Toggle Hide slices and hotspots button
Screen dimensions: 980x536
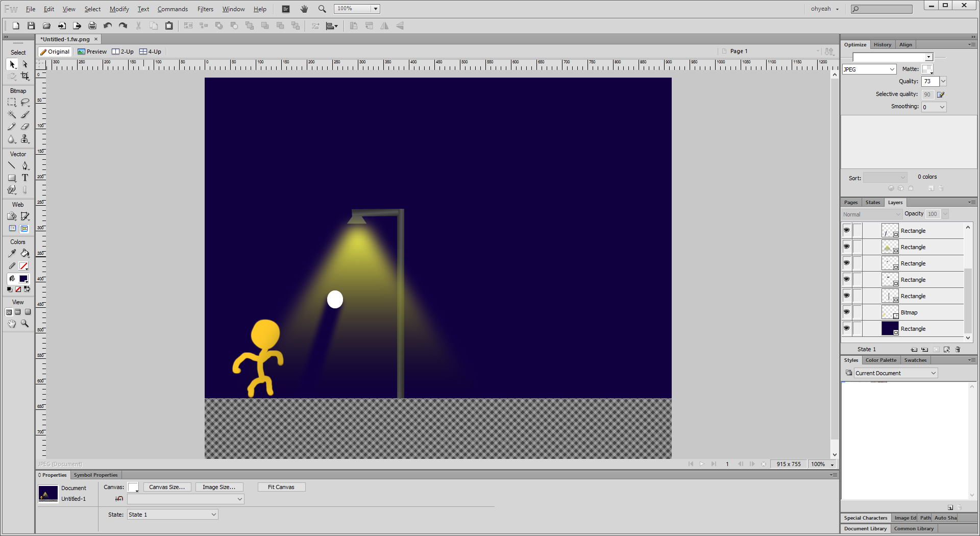click(12, 229)
